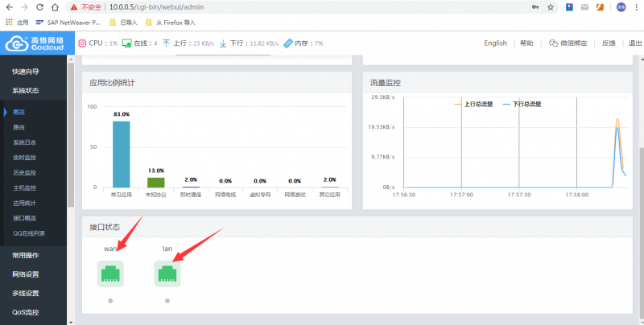This screenshot has height=325, width=644.
Task: Toggle 上行总流量 legend series
Action: point(473,105)
